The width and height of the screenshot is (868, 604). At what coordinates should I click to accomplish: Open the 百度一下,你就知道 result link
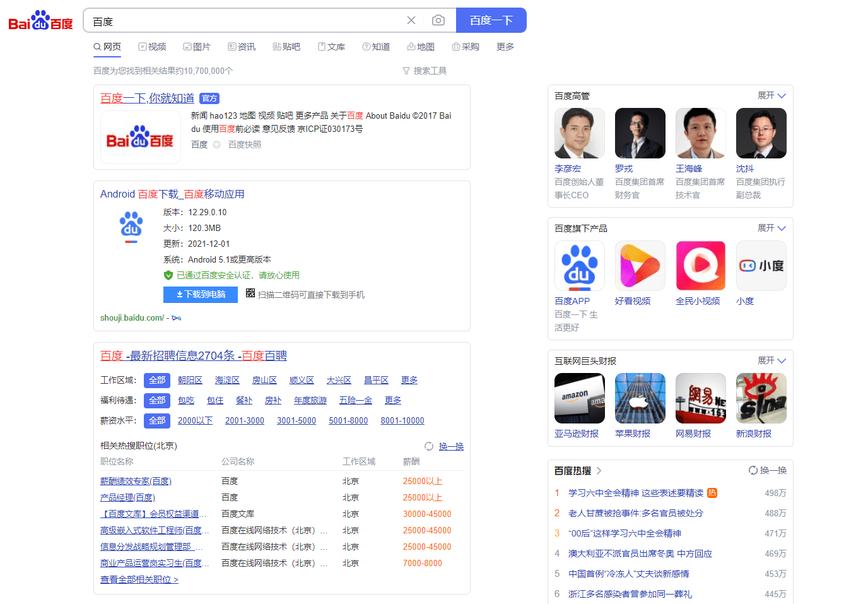[x=147, y=98]
